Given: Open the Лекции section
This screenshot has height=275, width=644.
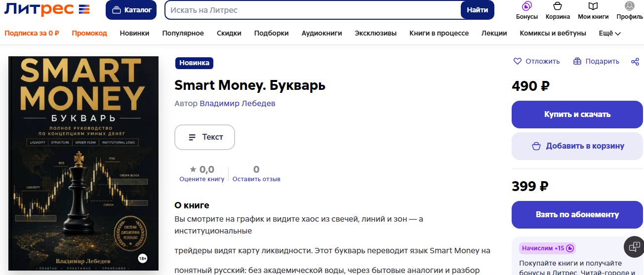Looking at the screenshot, I should (x=494, y=33).
